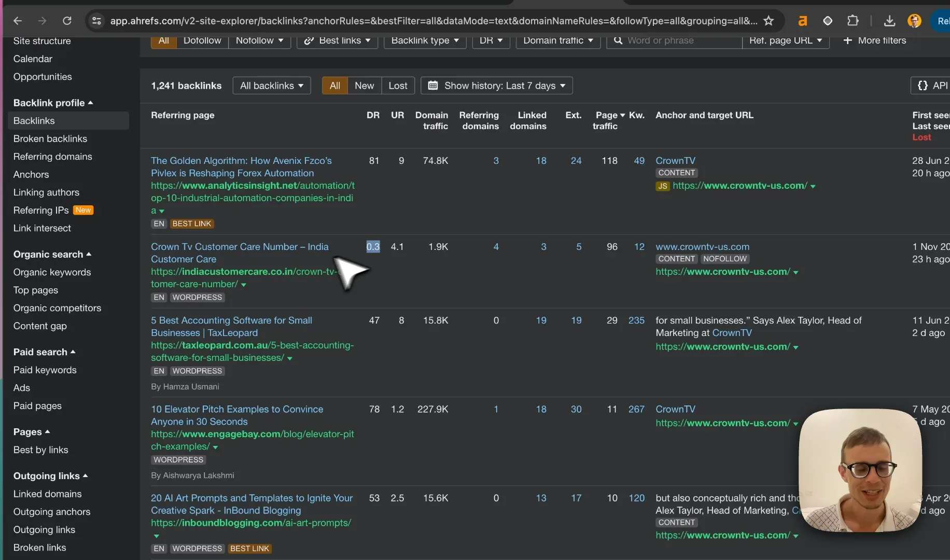Open Anchors in sidebar
Screen dimensions: 950x560
(x=31, y=174)
